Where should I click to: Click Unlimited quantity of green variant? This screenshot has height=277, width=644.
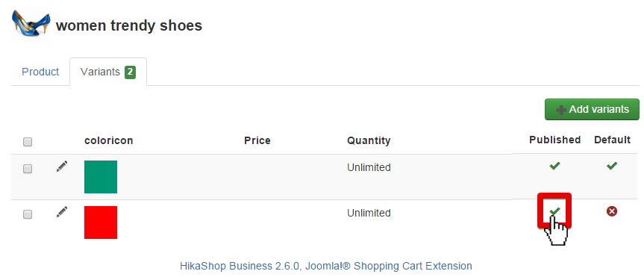369,167
